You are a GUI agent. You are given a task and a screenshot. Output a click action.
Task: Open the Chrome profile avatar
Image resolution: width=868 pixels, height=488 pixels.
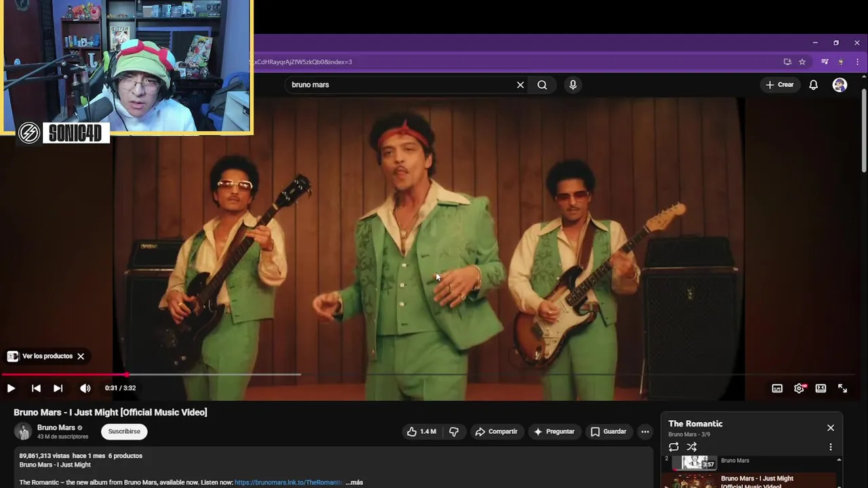[841, 62]
